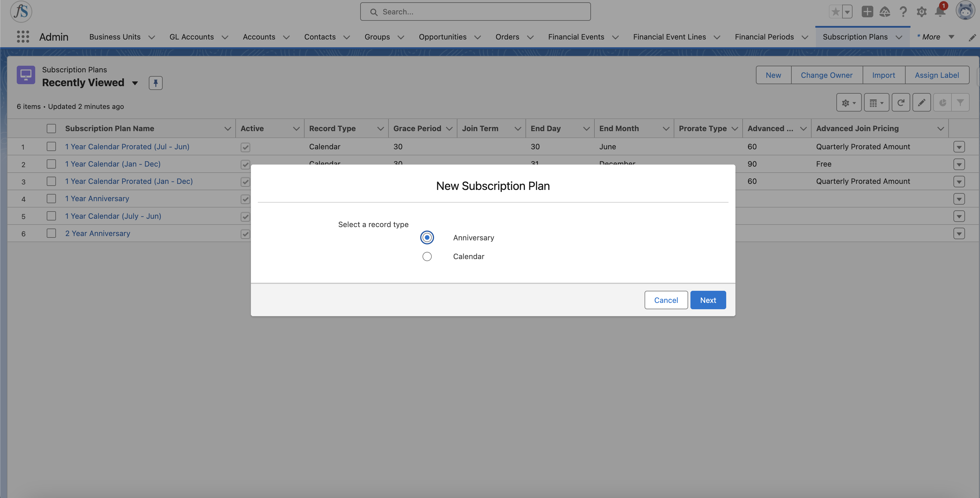Open the 1 Year Calendar Prorated (Jul - Jun) link

click(127, 147)
